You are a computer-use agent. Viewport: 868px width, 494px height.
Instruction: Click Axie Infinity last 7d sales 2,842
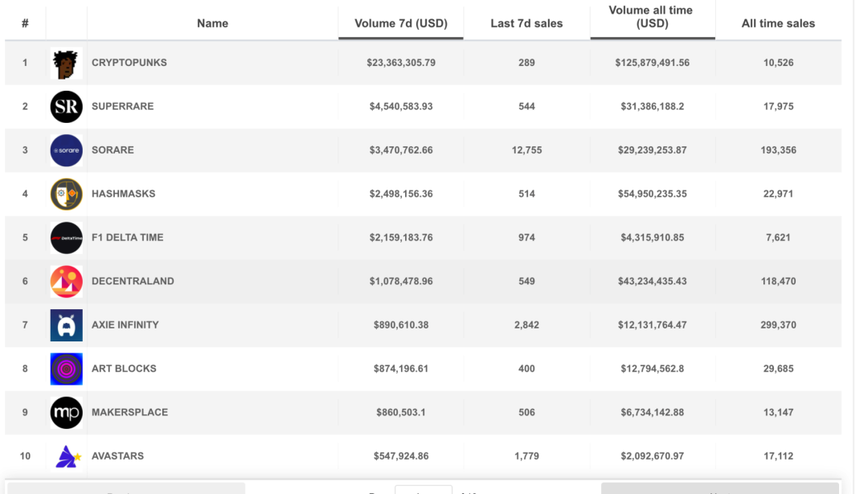click(x=526, y=325)
